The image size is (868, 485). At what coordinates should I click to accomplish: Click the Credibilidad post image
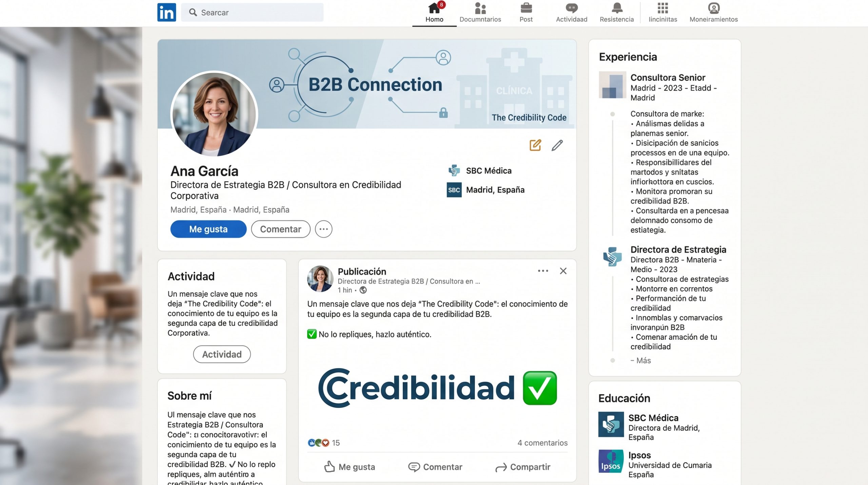coord(437,388)
